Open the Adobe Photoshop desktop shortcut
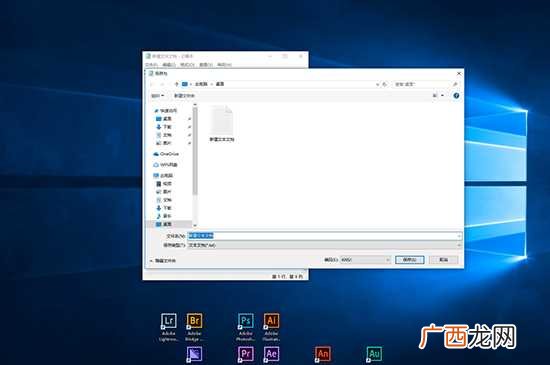 click(246, 327)
